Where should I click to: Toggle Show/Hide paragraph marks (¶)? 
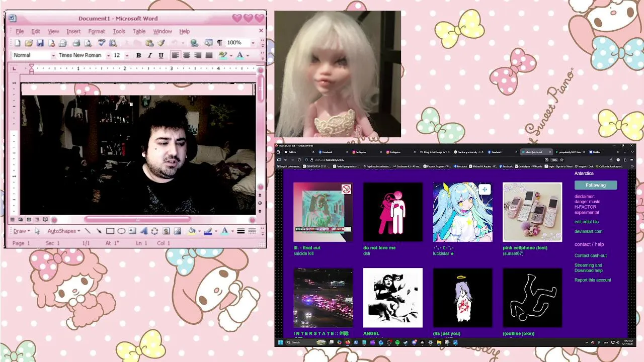(x=219, y=43)
